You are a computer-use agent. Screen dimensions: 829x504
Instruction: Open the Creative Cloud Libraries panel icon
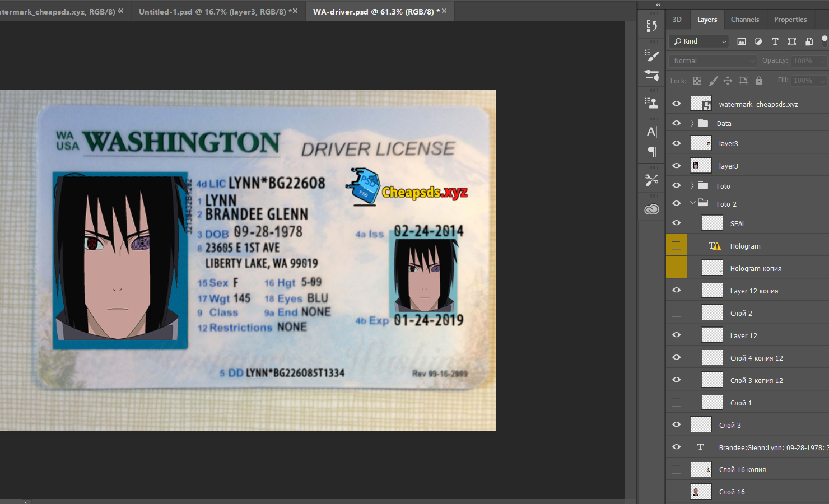click(x=651, y=209)
